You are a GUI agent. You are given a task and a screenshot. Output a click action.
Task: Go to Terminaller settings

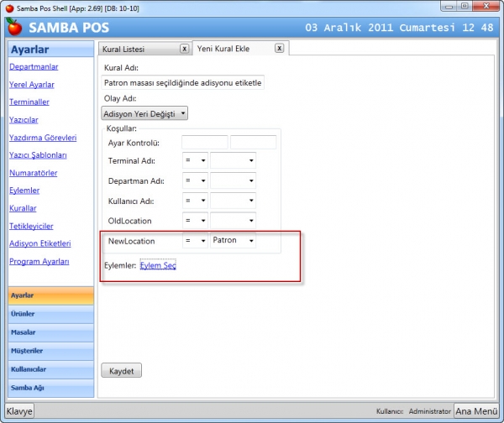pyautogui.click(x=29, y=102)
